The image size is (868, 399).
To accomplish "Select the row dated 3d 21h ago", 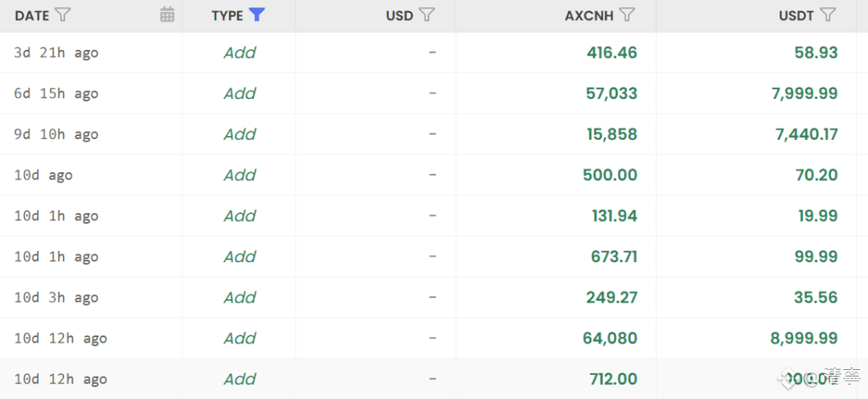I will [x=56, y=53].
